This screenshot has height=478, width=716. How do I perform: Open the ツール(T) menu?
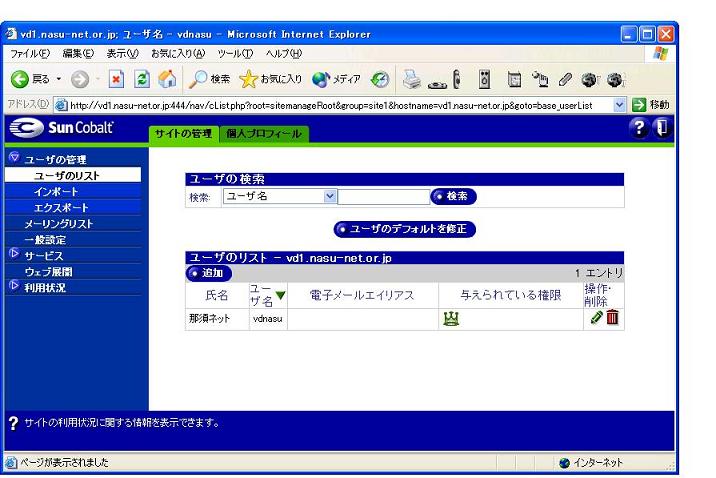pos(235,53)
